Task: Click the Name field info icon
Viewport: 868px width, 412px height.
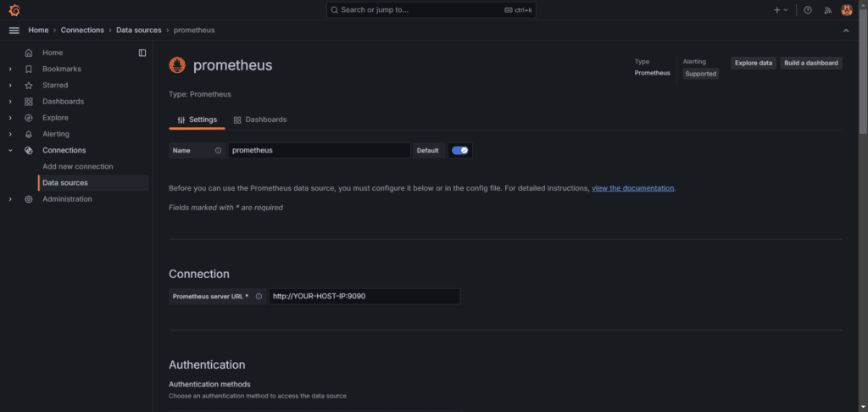Action: point(218,150)
